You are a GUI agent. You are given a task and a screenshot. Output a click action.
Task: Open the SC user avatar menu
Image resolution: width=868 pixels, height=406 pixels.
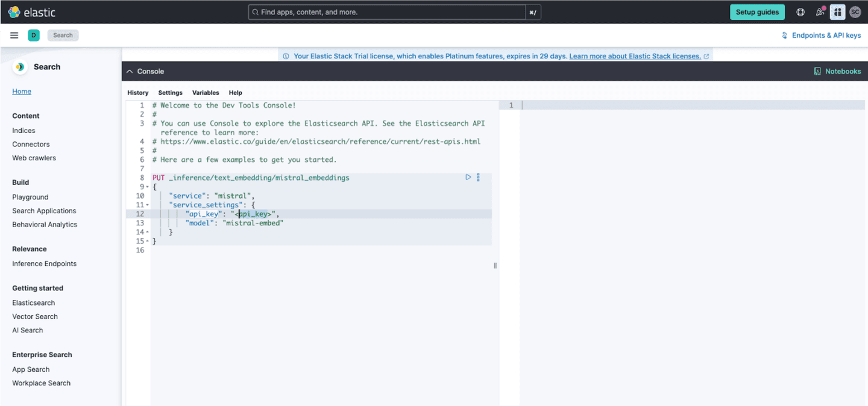(855, 11)
